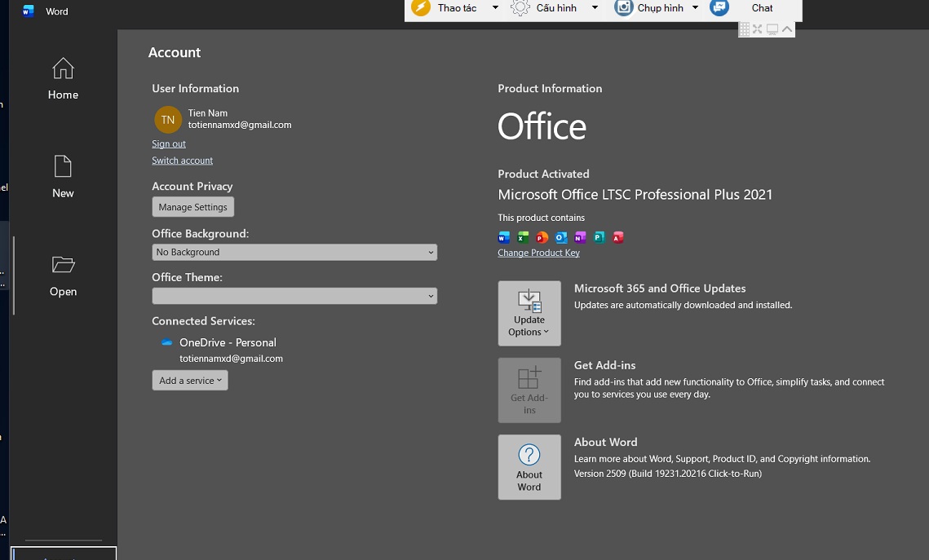Open the Update Options dropdown button
The image size is (929, 560).
pos(529,313)
